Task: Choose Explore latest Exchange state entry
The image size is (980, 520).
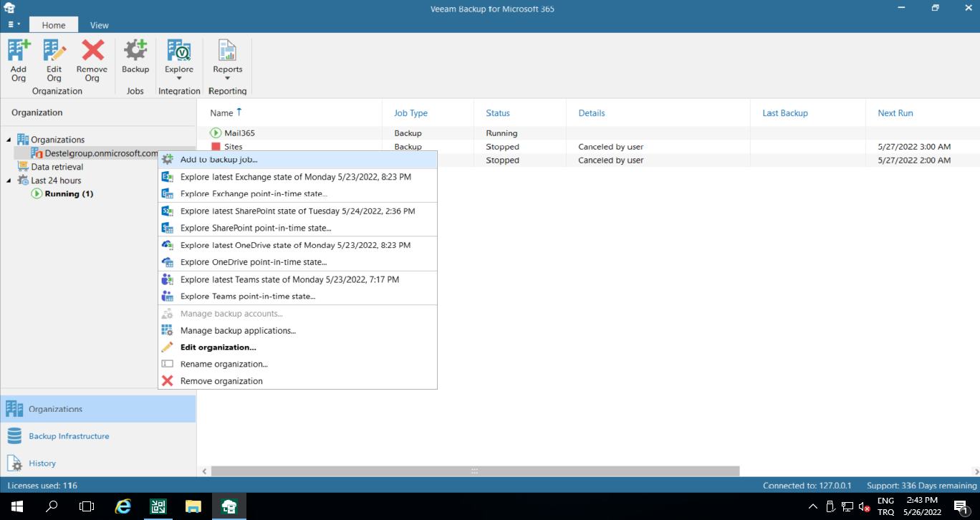Action: pos(297,177)
